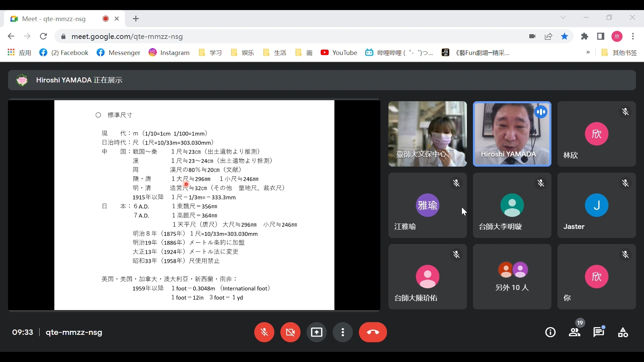Click the share page icon in the address bar
The height and width of the screenshot is (362, 644).
tap(549, 37)
